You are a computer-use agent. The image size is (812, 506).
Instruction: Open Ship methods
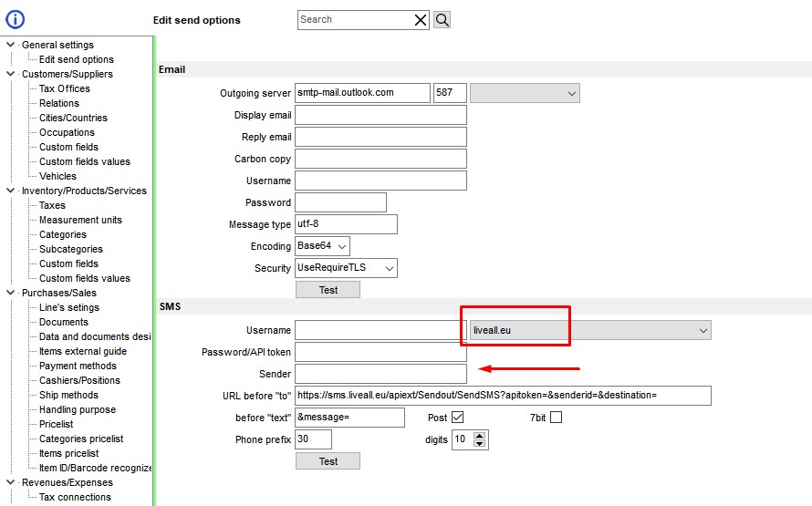[x=68, y=395]
